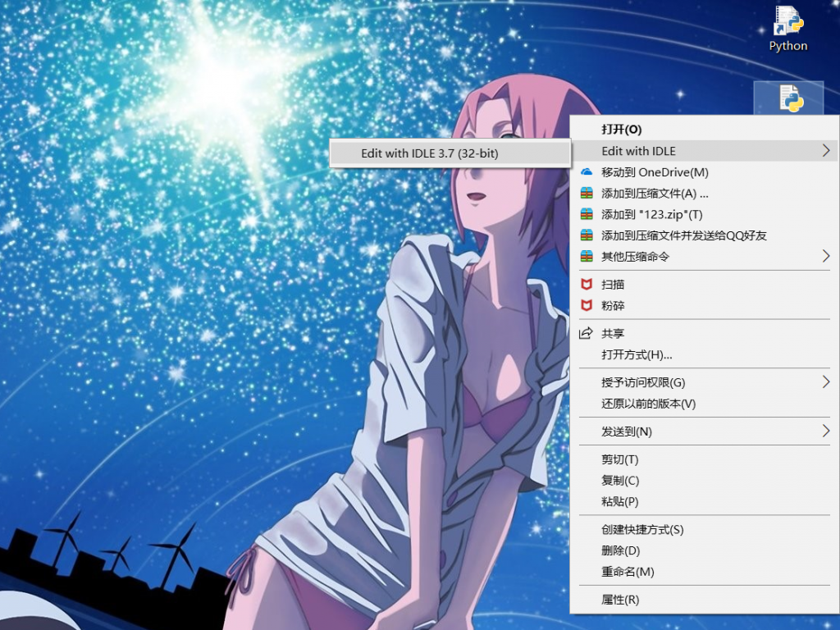Click the archive icon beside 添加到压缩文件(A)

[x=587, y=194]
